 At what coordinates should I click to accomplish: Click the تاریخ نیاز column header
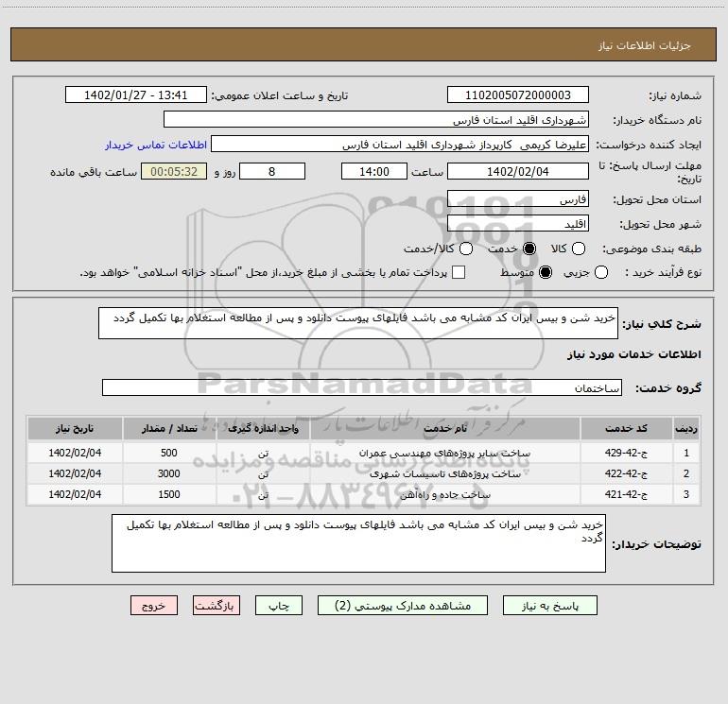point(75,428)
